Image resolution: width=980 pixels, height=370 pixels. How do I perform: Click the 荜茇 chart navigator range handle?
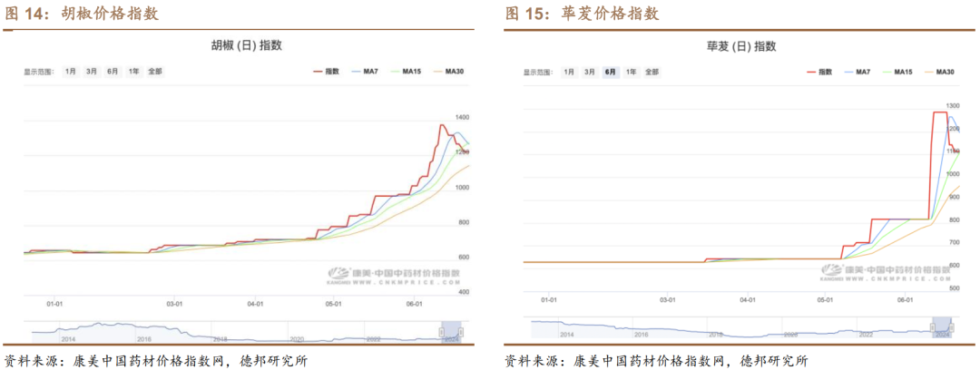(932, 326)
